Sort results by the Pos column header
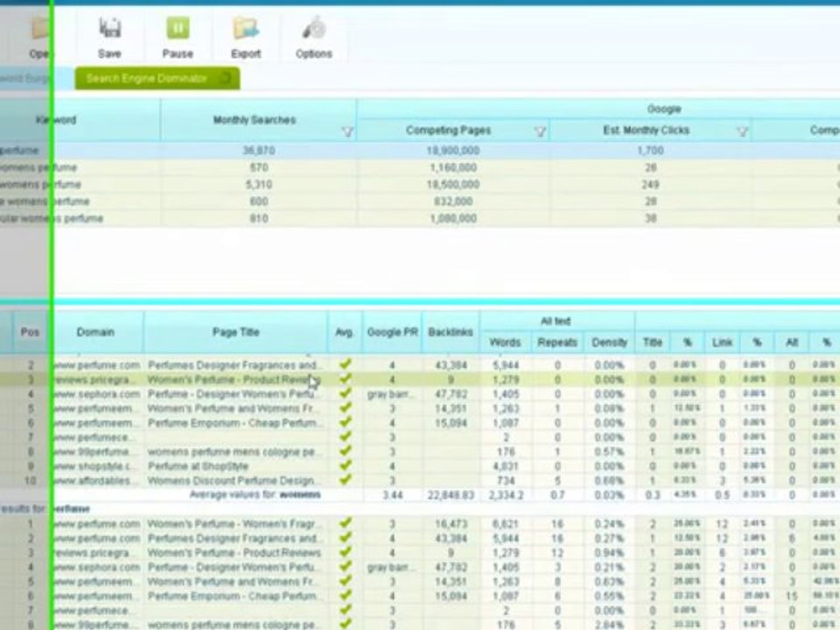 coord(30,332)
